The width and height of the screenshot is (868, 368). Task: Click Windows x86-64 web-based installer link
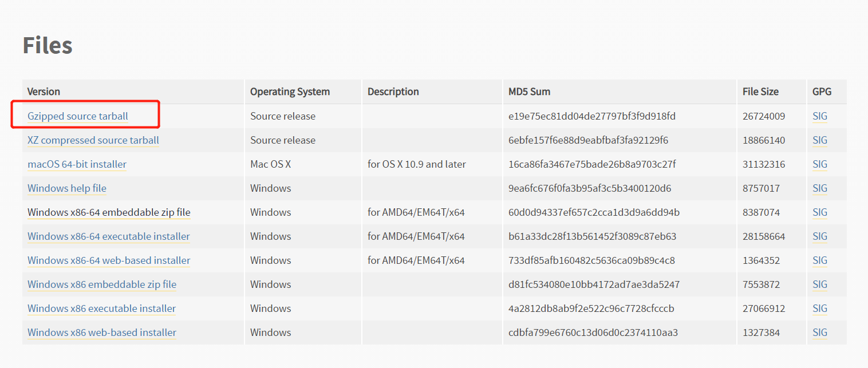coord(109,260)
